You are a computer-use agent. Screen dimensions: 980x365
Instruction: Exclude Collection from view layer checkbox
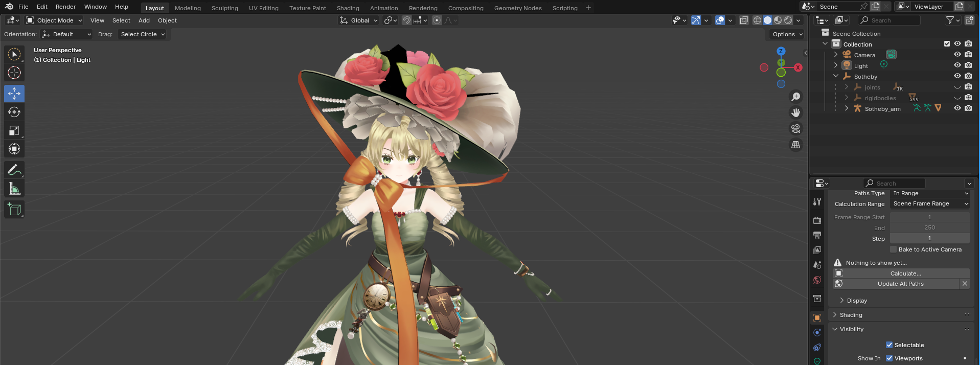tap(947, 44)
